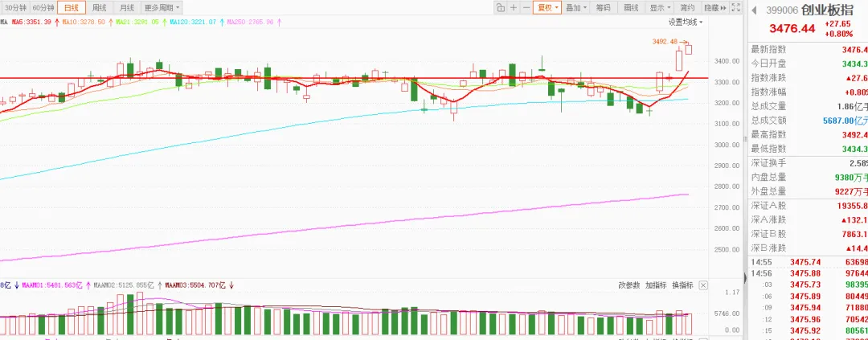Click the MA5:3351.39 indicator label
This screenshot has width=868, height=340.
point(31,23)
